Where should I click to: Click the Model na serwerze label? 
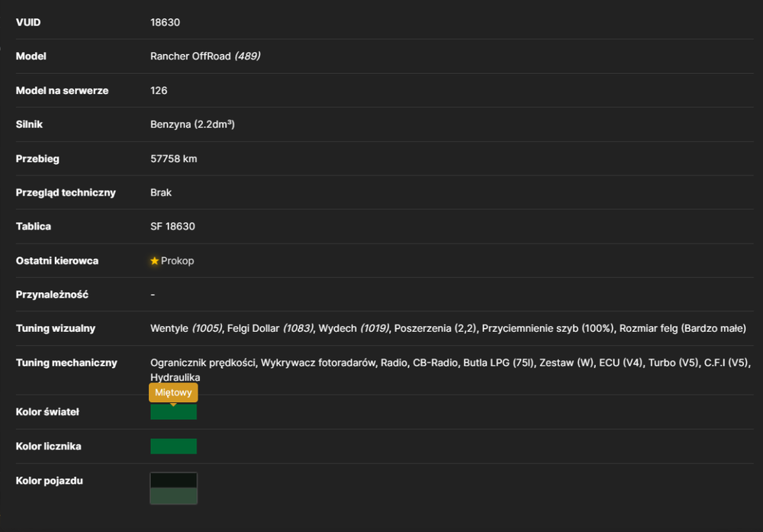coord(63,91)
